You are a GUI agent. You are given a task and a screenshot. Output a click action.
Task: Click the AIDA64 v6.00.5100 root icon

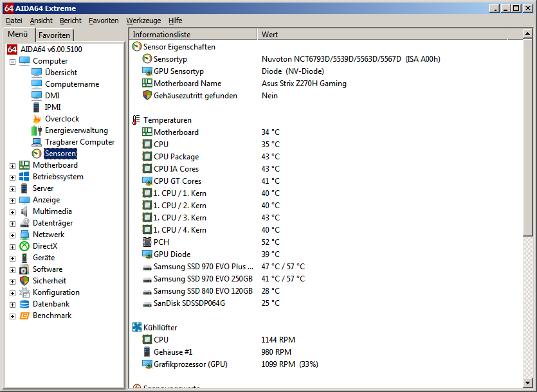pyautogui.click(x=12, y=49)
